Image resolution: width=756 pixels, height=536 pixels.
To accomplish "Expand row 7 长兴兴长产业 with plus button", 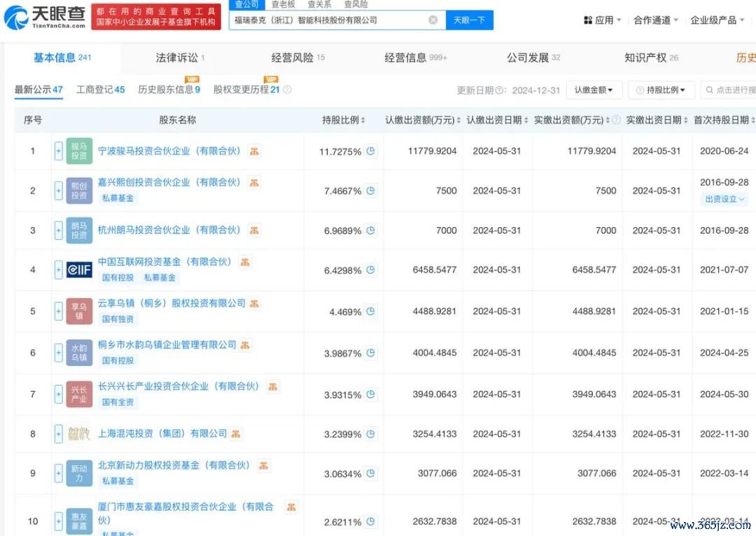I will pyautogui.click(x=58, y=394).
